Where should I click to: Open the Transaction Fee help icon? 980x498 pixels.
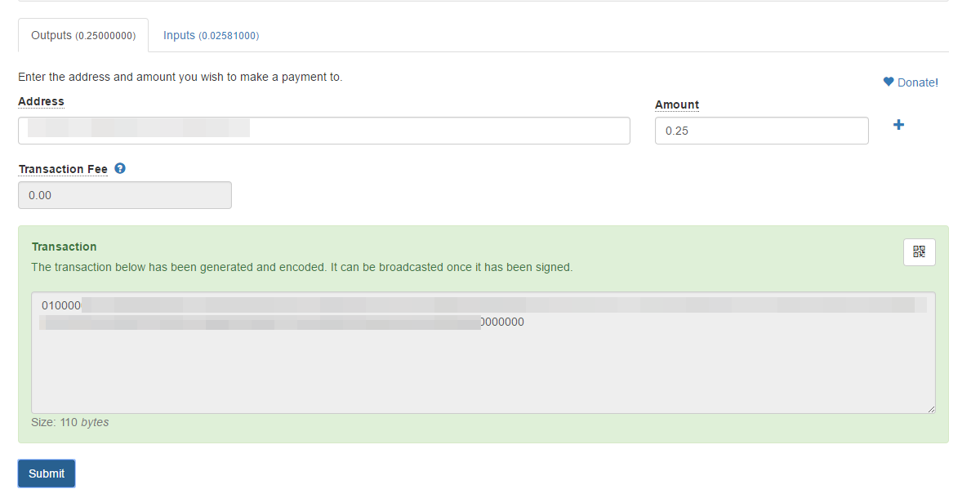(x=120, y=168)
